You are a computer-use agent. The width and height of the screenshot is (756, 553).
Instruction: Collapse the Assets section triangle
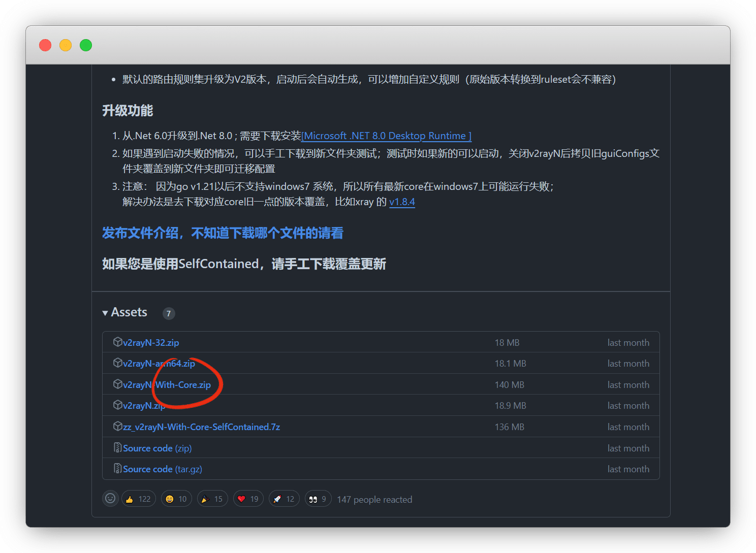pyautogui.click(x=105, y=313)
